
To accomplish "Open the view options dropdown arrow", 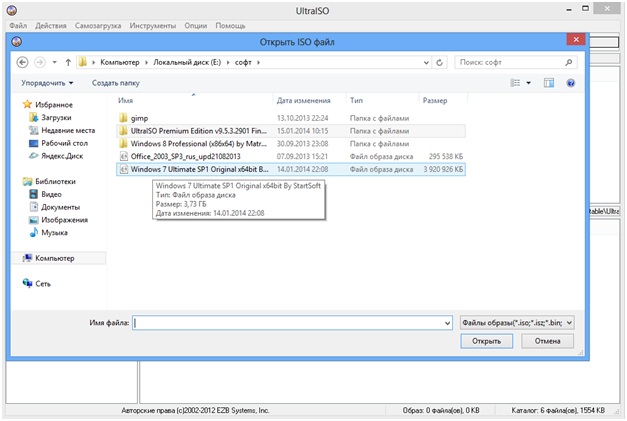I will (x=528, y=83).
